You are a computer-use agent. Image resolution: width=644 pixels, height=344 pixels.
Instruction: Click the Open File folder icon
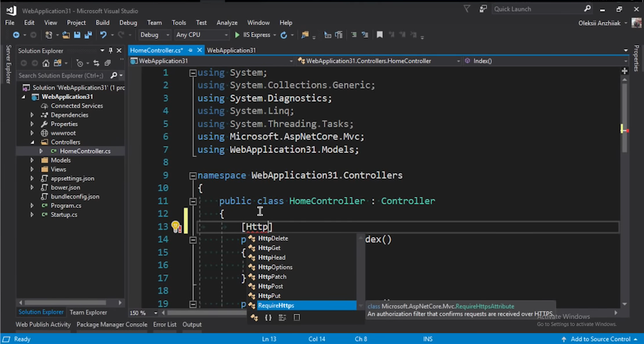coord(65,35)
